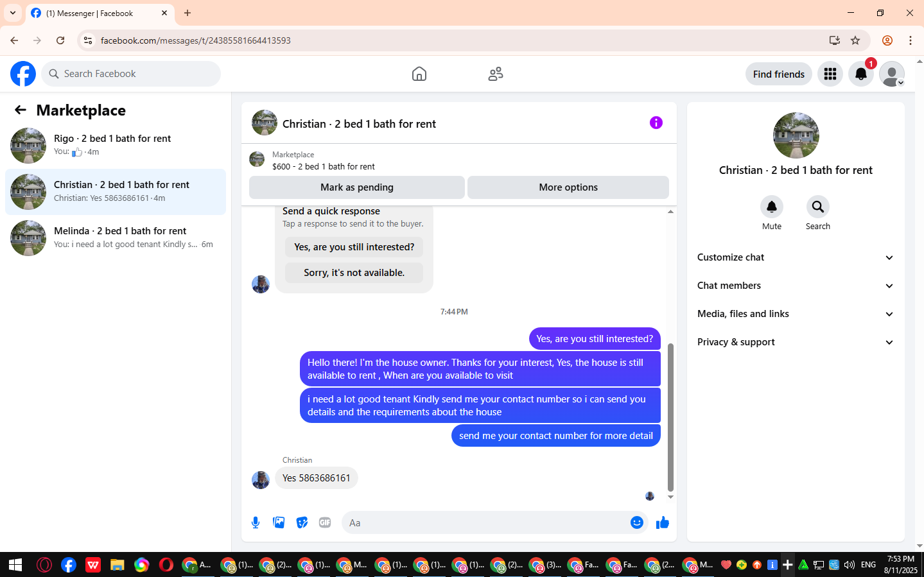Image resolution: width=924 pixels, height=577 pixels.
Task: Open the Facebook menu grid icon
Action: click(830, 74)
